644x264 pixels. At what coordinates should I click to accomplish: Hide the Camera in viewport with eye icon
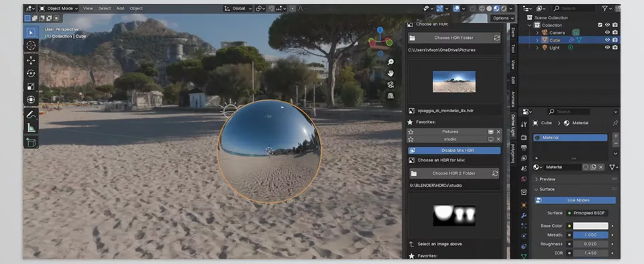point(608,32)
